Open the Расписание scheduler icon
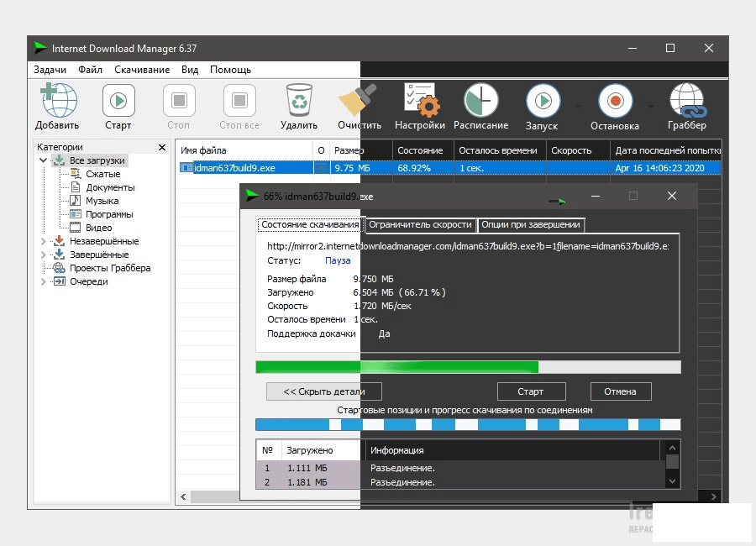Image resolution: width=756 pixels, height=546 pixels. (480, 100)
